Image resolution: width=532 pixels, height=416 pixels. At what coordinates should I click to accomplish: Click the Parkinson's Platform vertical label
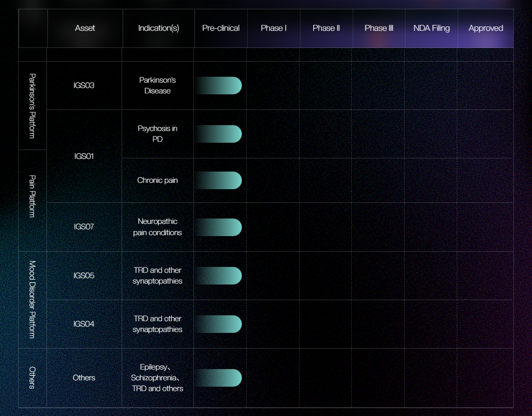point(32,106)
